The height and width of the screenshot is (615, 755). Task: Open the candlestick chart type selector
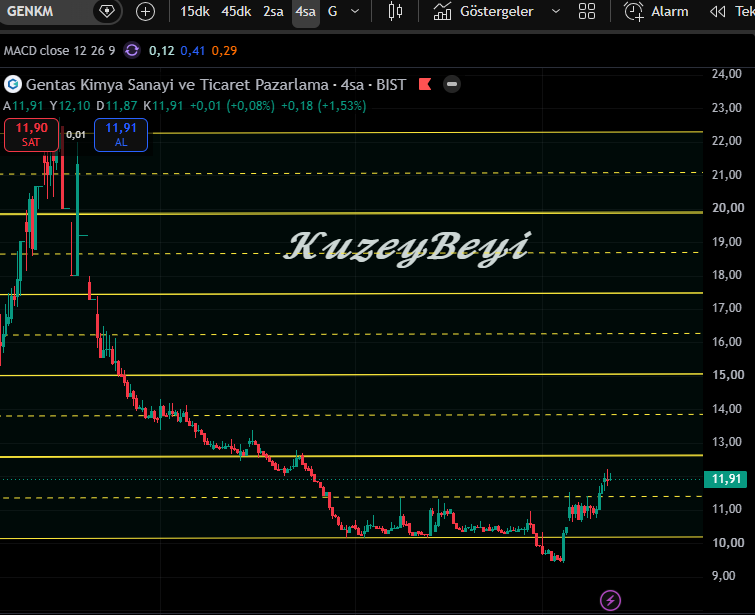pos(395,11)
